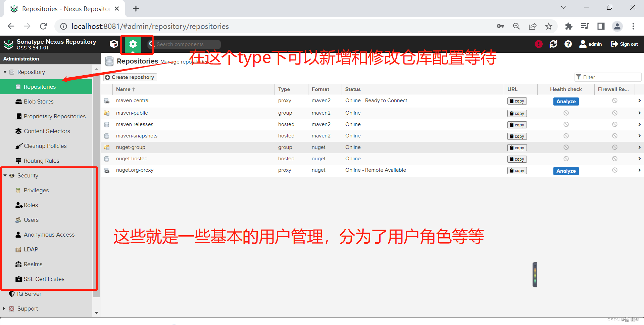Collapse the Security tree node
Viewport: 644px width, 325px height.
tap(5, 175)
